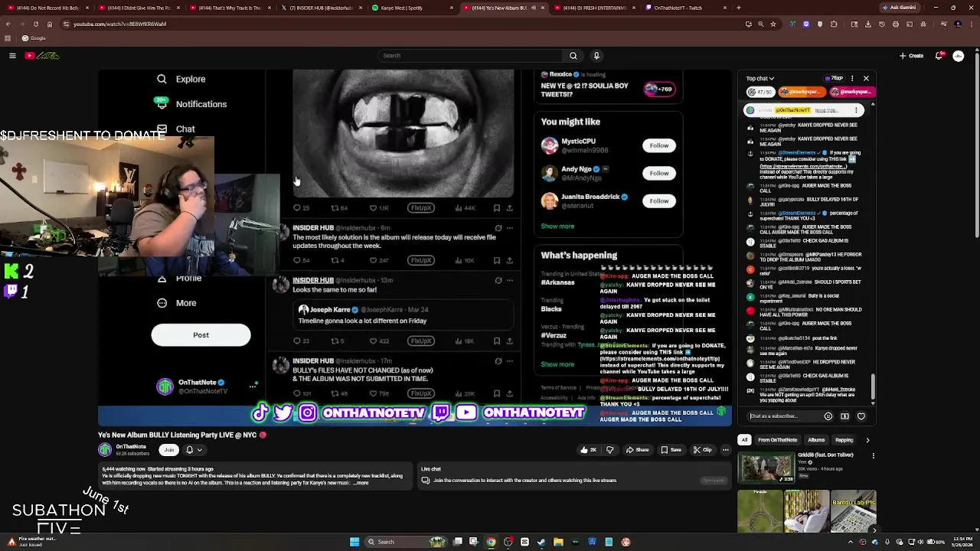Open the INSIDER HUB tweet about album updates
980x551 pixels.
(394, 241)
